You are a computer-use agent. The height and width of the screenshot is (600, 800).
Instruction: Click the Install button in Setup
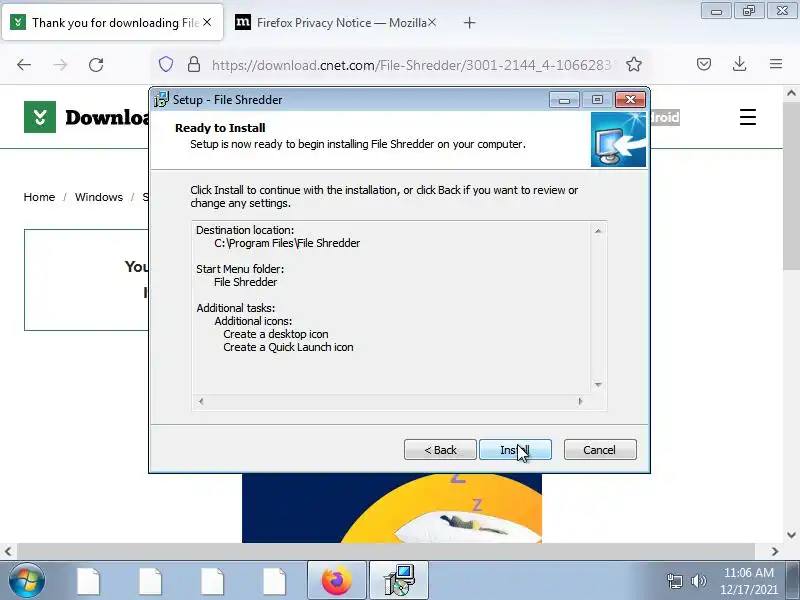pos(515,449)
